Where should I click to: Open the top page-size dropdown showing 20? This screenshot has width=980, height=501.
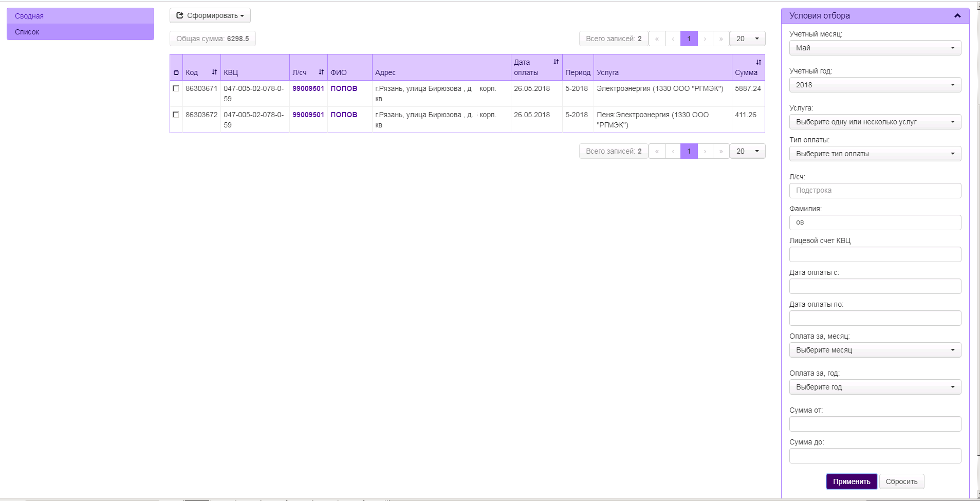click(x=748, y=39)
